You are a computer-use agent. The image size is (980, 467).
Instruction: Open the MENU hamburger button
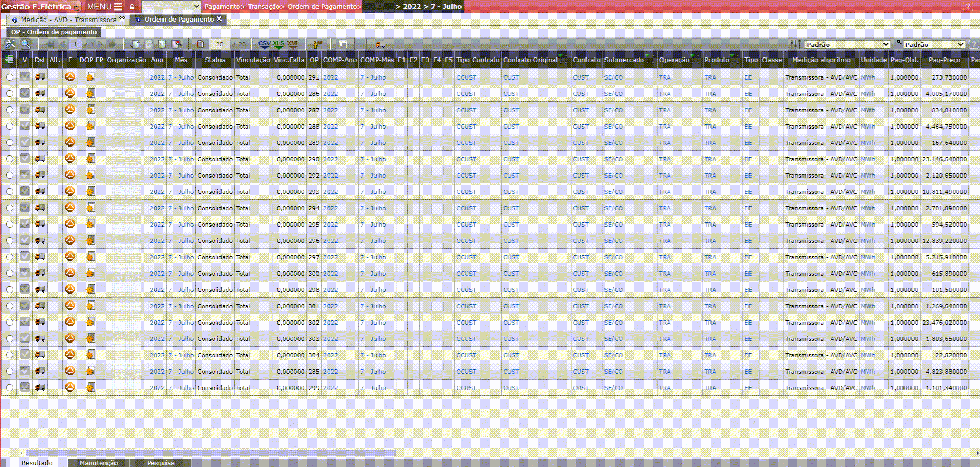click(x=104, y=7)
